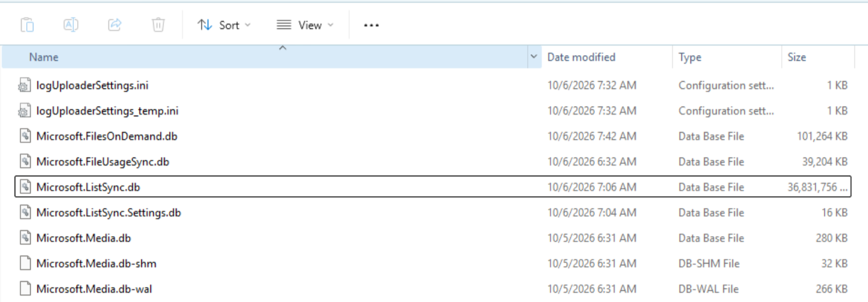
Task: Click the 10/6/2026 7:42 AM date cell
Action: point(592,137)
